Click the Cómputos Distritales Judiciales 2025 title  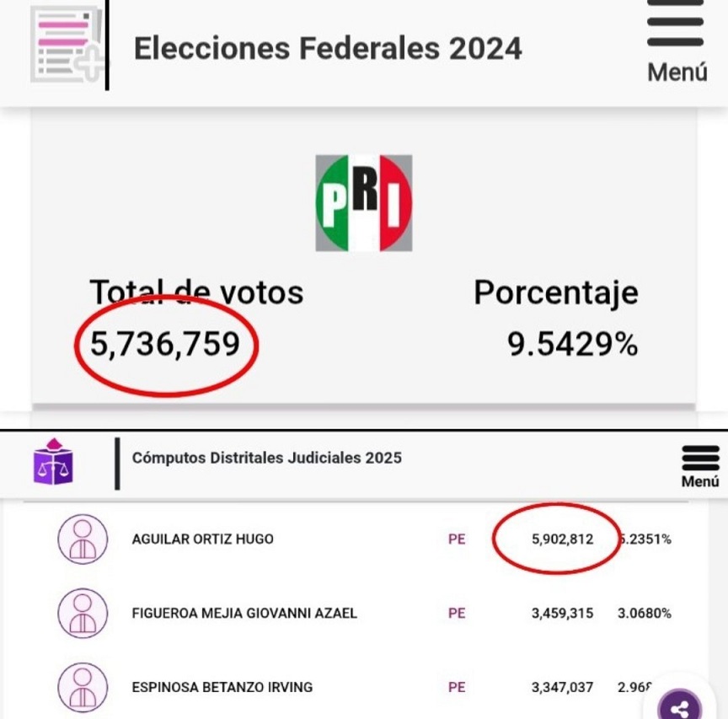[267, 459]
